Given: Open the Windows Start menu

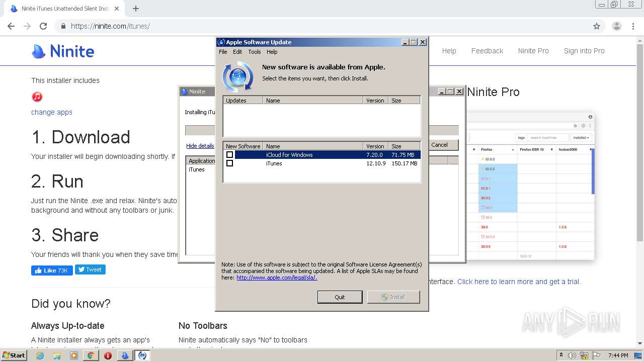Looking at the screenshot, I should [14, 355].
